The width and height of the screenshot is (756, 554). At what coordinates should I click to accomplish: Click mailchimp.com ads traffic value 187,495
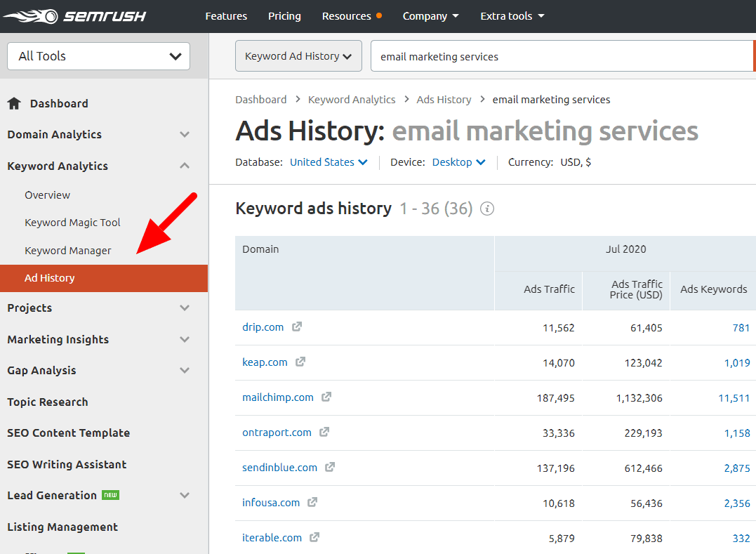(x=555, y=398)
